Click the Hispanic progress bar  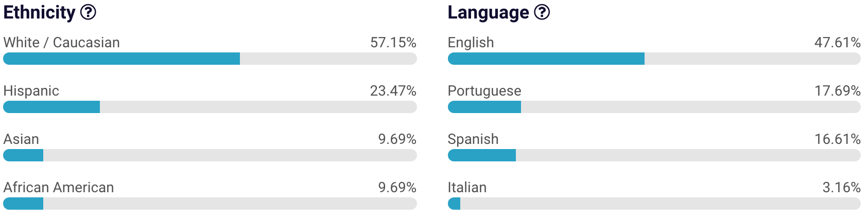click(x=210, y=107)
